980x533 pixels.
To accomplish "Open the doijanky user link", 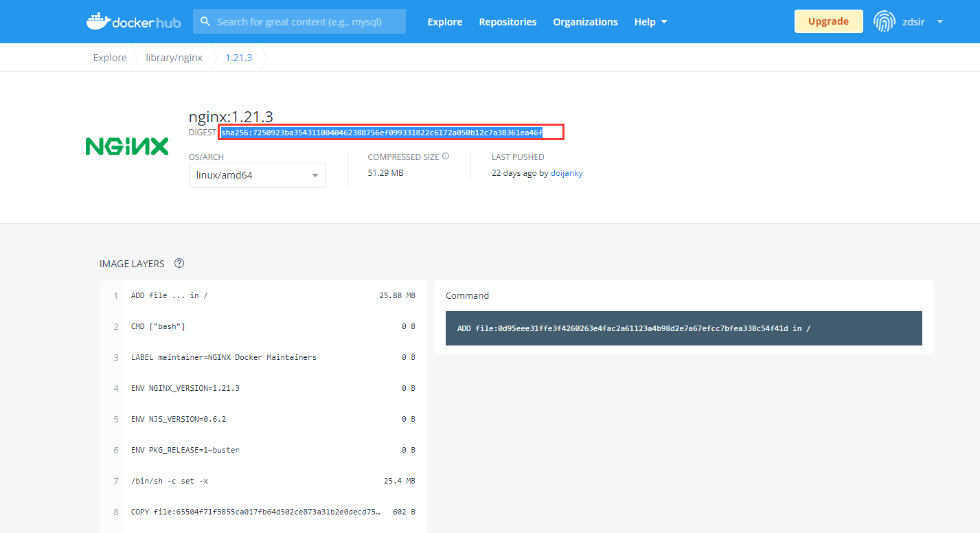I will point(567,173).
